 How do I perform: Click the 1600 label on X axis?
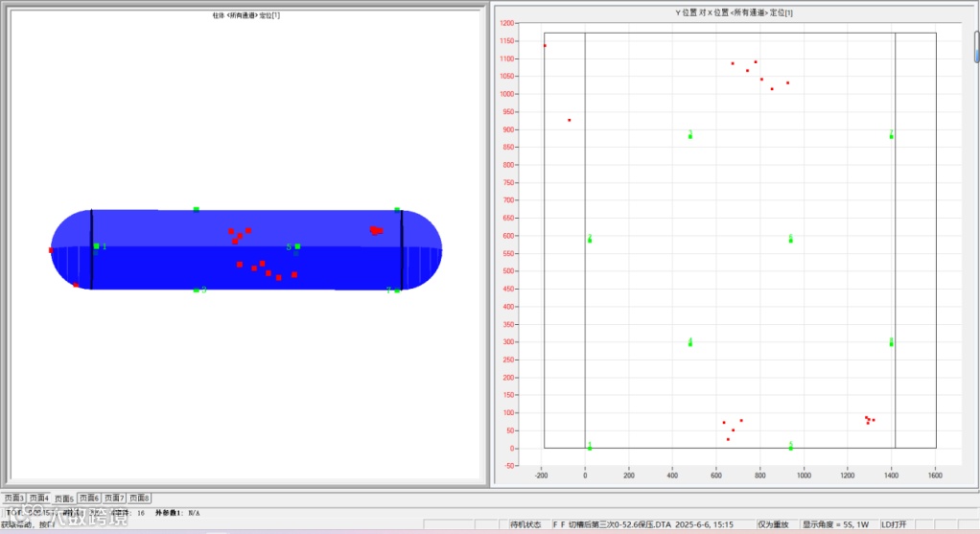(935, 476)
